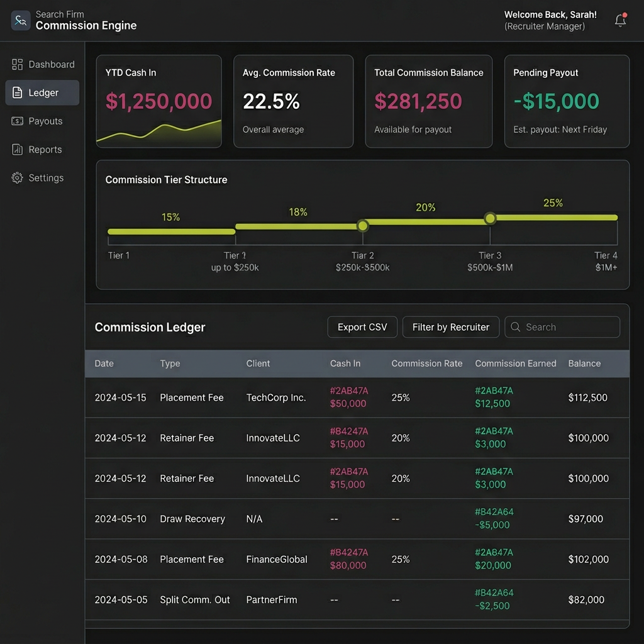Click the $12,500 commission earned value
This screenshot has width=644, height=644.
coord(492,404)
